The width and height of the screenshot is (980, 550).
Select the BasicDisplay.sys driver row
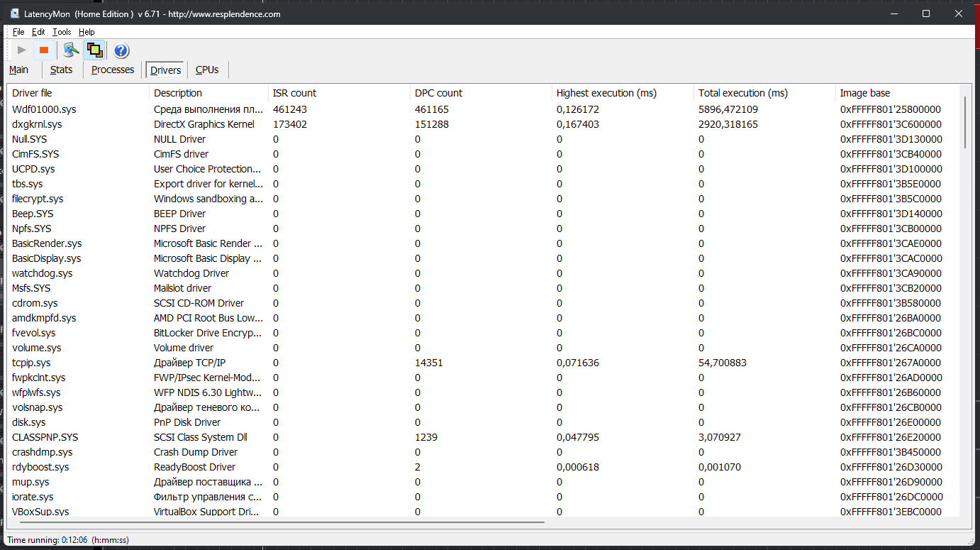(x=483, y=258)
